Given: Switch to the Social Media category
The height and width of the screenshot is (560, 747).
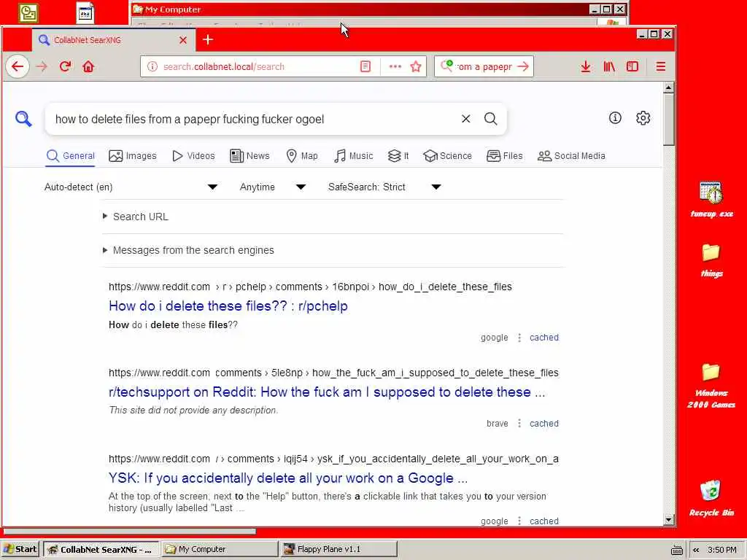Looking at the screenshot, I should tap(571, 156).
